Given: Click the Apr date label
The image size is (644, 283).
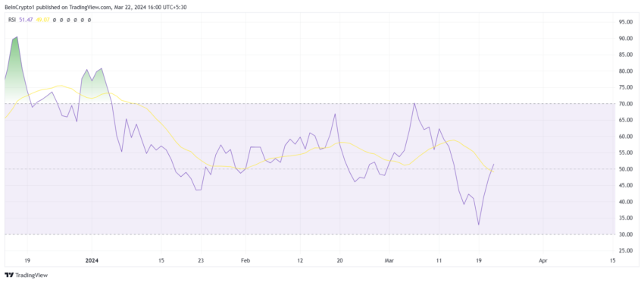Looking at the screenshot, I should 543,260.
